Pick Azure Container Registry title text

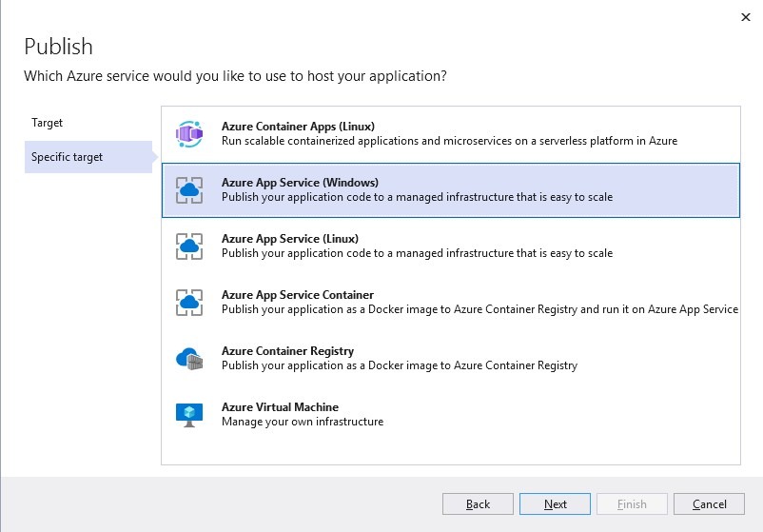pos(287,351)
